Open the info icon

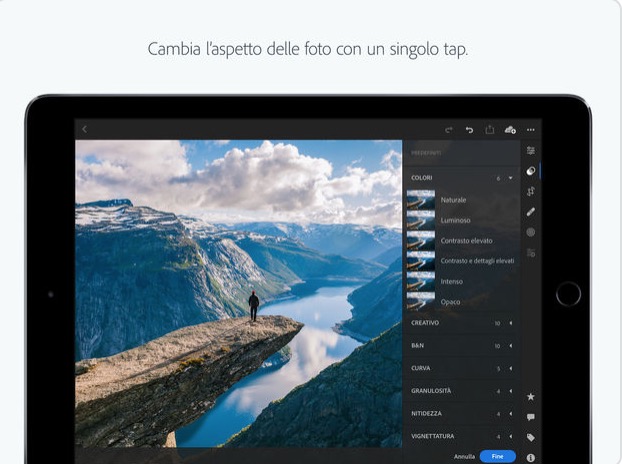pos(531,458)
